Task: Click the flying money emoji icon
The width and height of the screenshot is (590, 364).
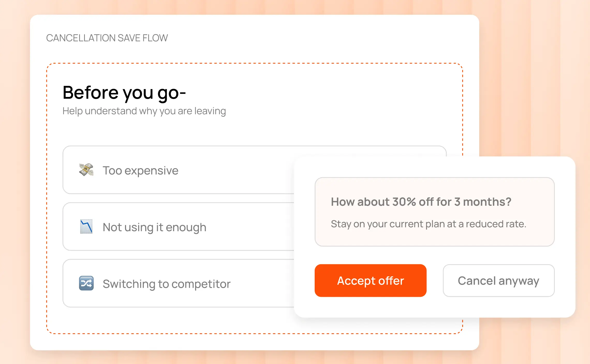Action: (x=86, y=170)
